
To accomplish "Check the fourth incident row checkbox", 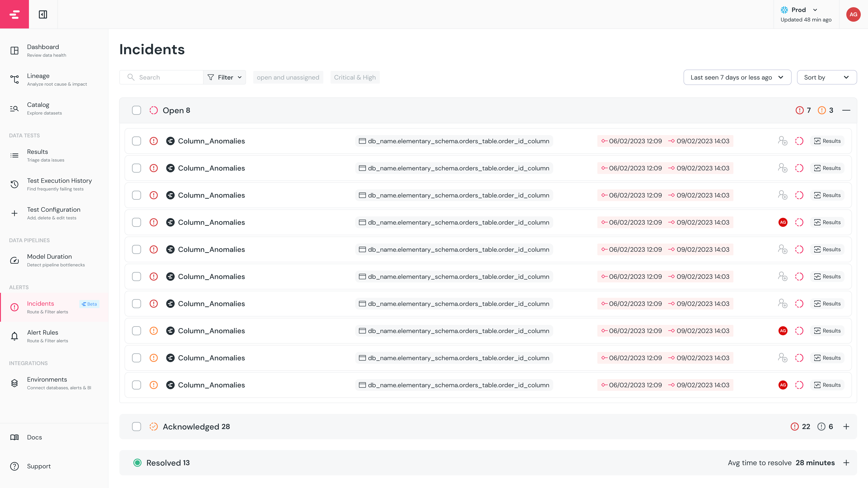I will coord(137,222).
